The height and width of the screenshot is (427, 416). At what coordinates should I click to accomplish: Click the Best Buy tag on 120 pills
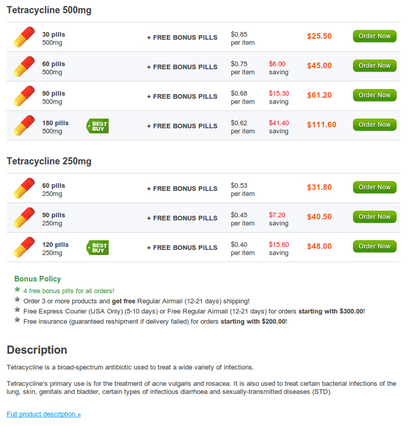click(x=97, y=248)
